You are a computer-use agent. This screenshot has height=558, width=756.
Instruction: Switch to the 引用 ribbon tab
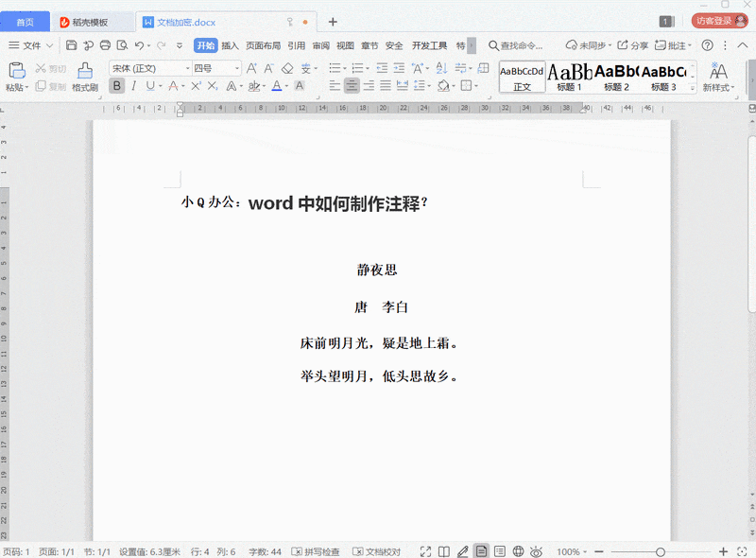coord(297,45)
